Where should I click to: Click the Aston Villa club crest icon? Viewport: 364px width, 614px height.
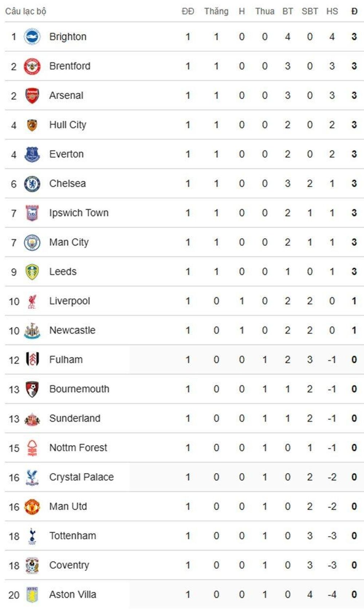point(32,595)
